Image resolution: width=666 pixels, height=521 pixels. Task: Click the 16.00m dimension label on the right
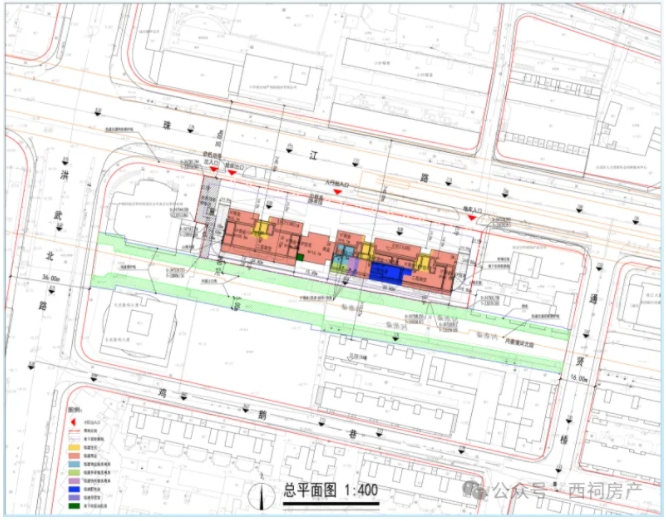[579, 379]
